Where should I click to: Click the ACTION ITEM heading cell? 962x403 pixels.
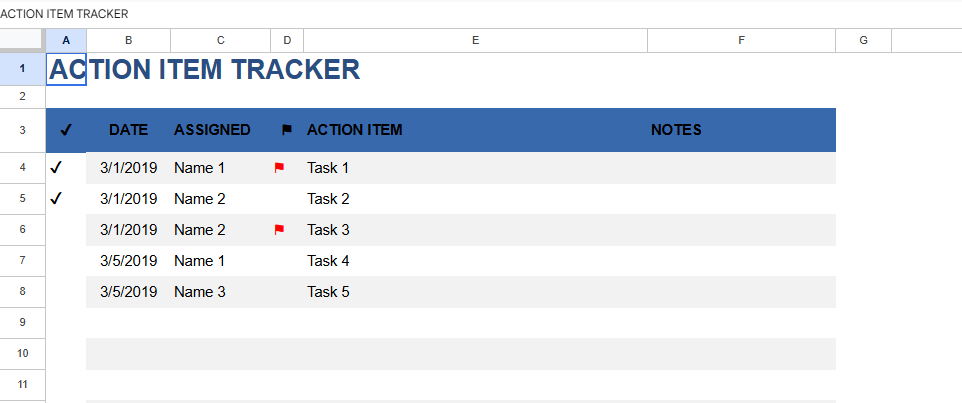coord(355,130)
